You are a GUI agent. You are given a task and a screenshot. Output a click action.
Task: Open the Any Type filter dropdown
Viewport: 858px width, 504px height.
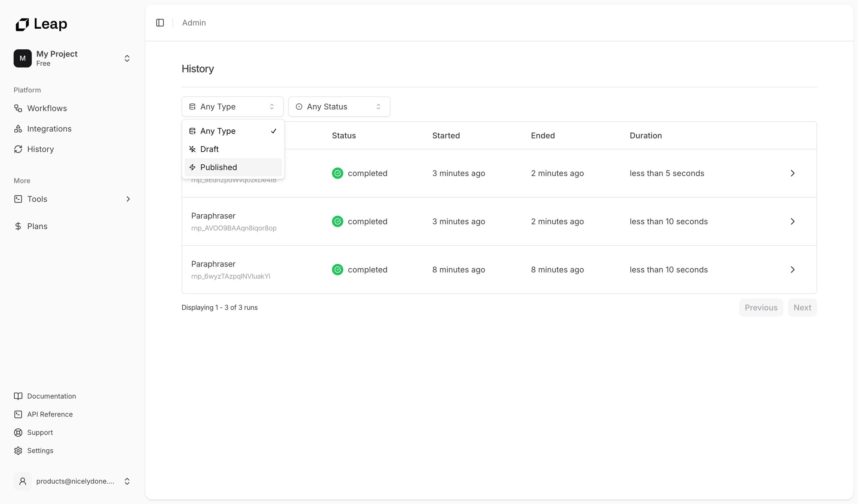pyautogui.click(x=232, y=106)
